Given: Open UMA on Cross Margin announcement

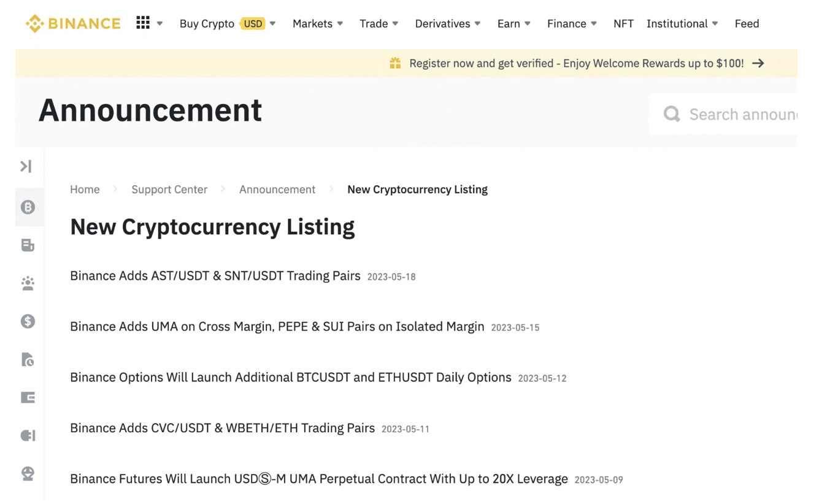Looking at the screenshot, I should [277, 327].
